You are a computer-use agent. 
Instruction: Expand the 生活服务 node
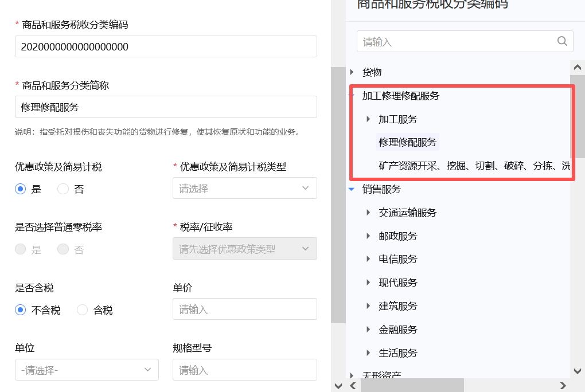click(x=367, y=352)
